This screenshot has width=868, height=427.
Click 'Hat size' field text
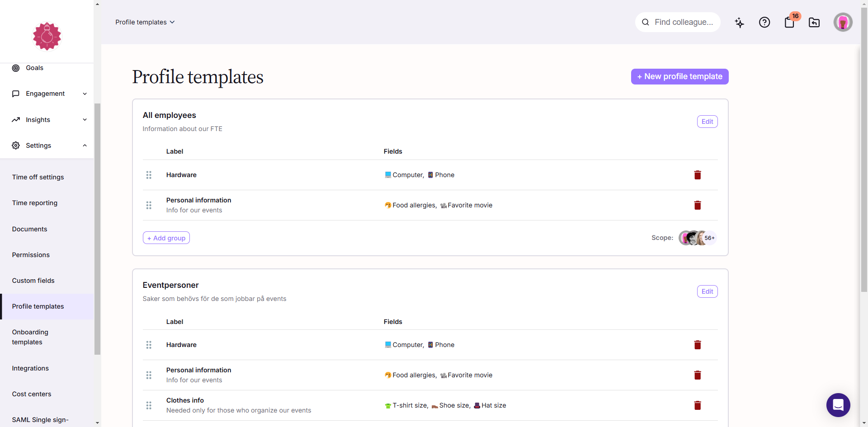click(494, 405)
